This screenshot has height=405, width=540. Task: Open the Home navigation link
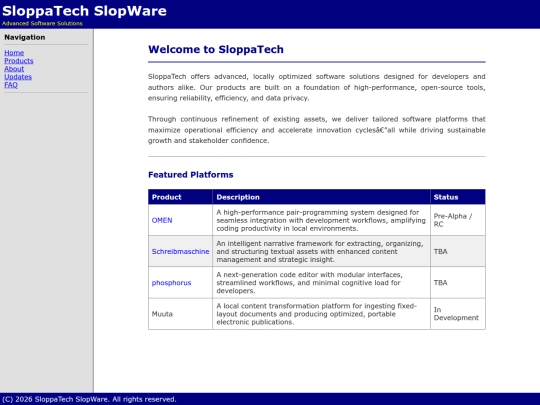pyautogui.click(x=14, y=53)
